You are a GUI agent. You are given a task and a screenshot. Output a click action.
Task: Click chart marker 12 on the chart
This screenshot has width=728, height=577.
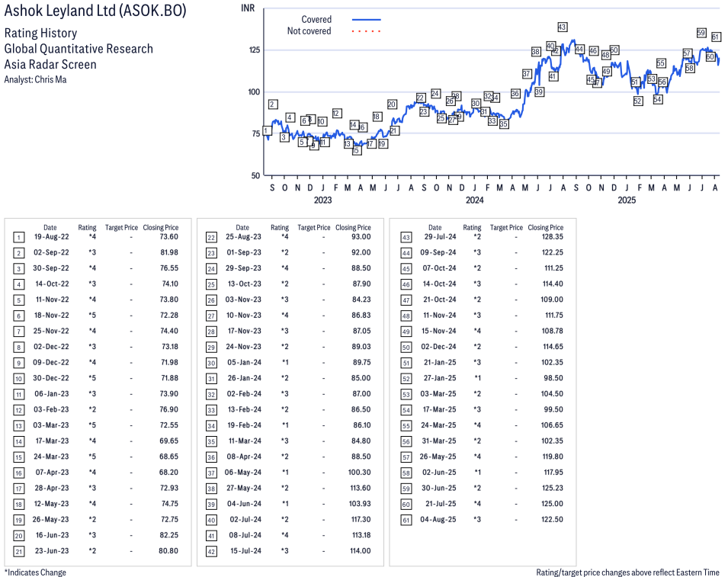point(337,113)
